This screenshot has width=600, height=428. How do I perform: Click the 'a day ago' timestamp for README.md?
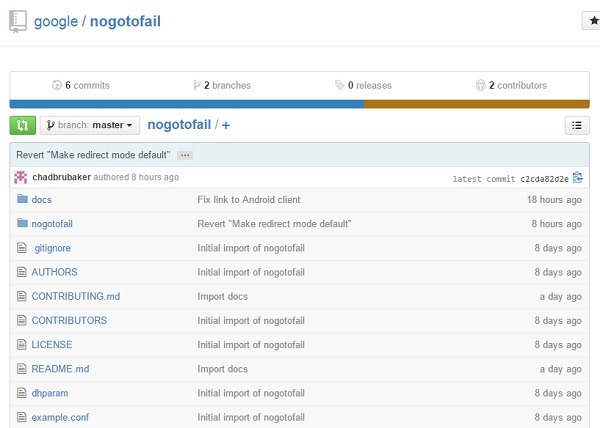pos(561,369)
